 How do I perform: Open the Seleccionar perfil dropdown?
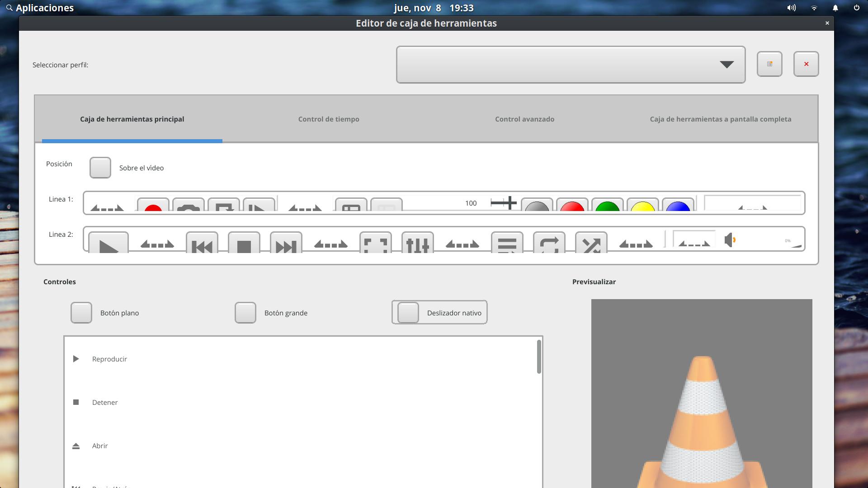click(x=571, y=65)
